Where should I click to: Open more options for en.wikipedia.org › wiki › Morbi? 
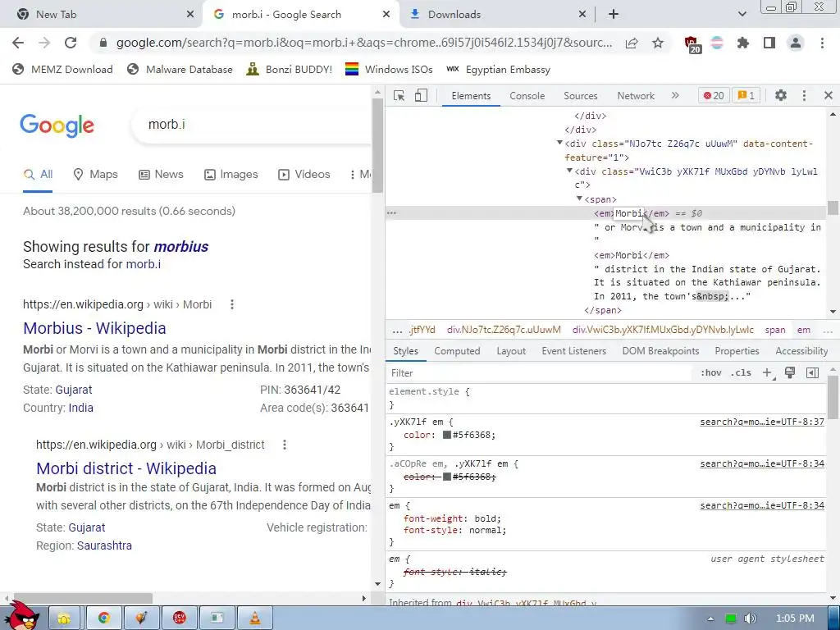(231, 304)
